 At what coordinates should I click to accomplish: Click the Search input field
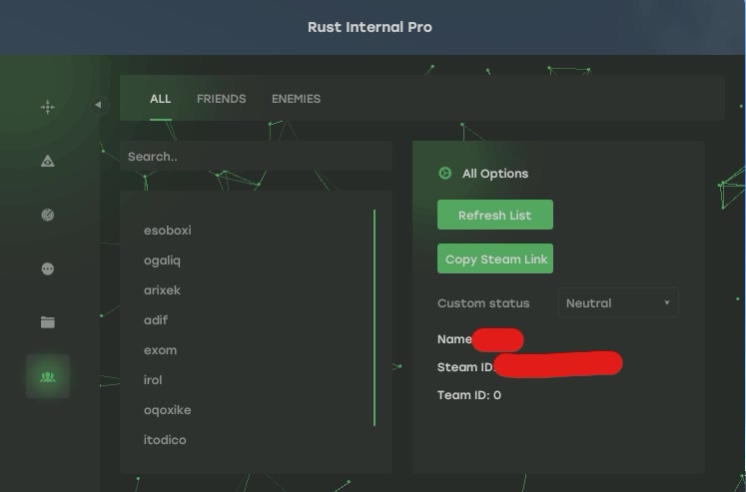pyautogui.click(x=255, y=157)
